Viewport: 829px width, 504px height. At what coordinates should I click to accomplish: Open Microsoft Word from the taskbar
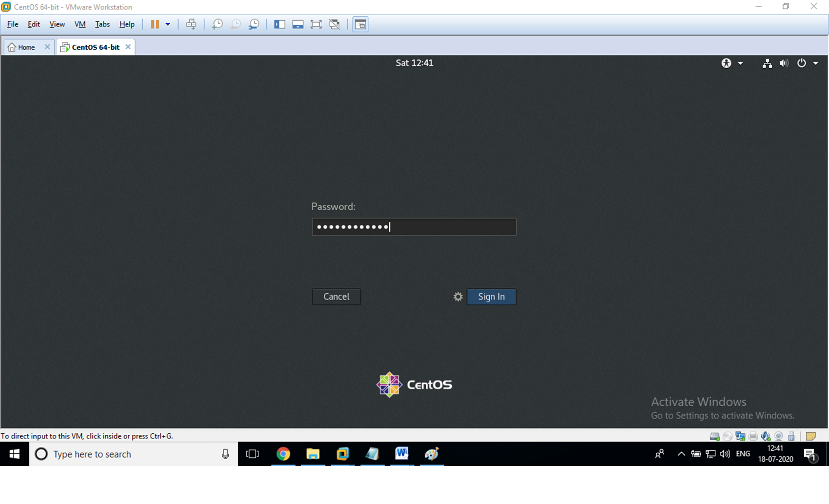click(402, 454)
